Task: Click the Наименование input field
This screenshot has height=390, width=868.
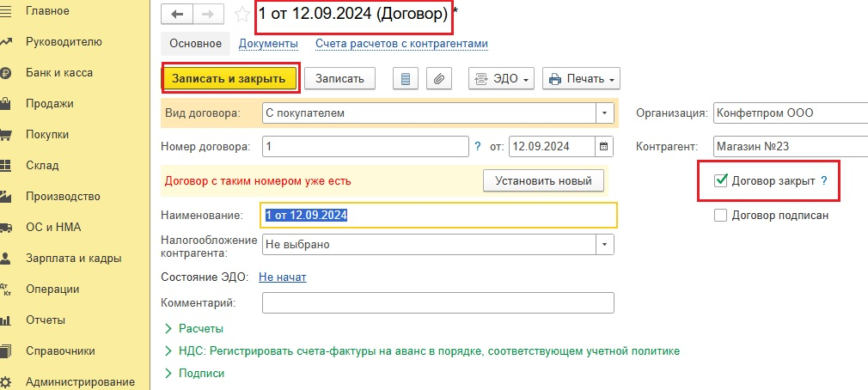Action: click(x=438, y=216)
